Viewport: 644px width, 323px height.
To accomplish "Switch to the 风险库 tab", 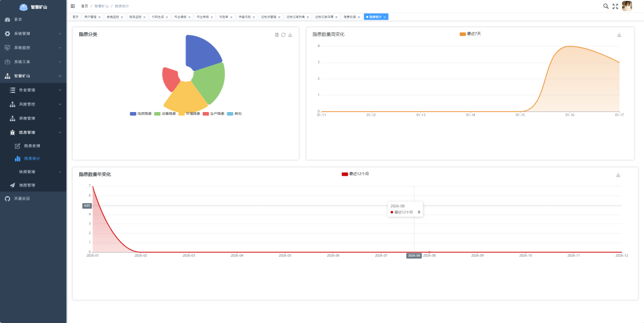I will click(226, 17).
